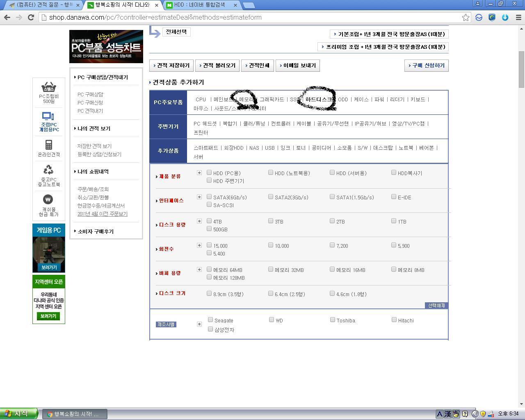This screenshot has height=420, width=525.
Task: Click the browser forward arrow
Action: point(19,17)
